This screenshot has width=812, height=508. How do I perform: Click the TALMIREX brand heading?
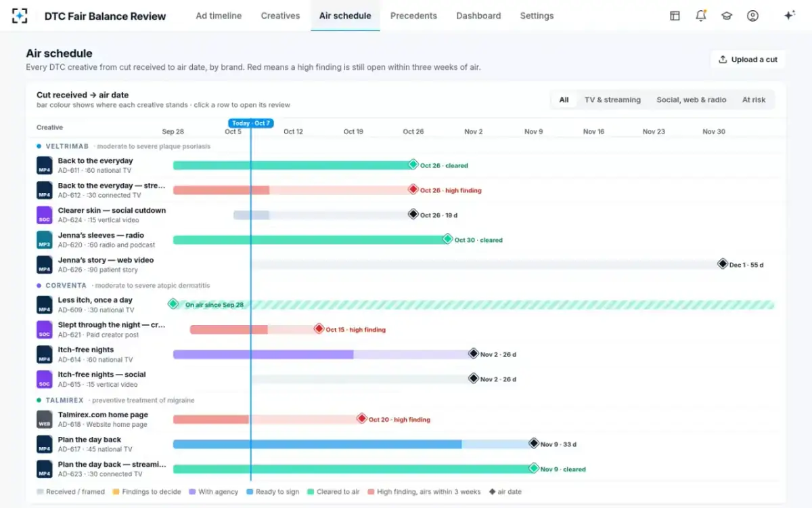(x=65, y=400)
